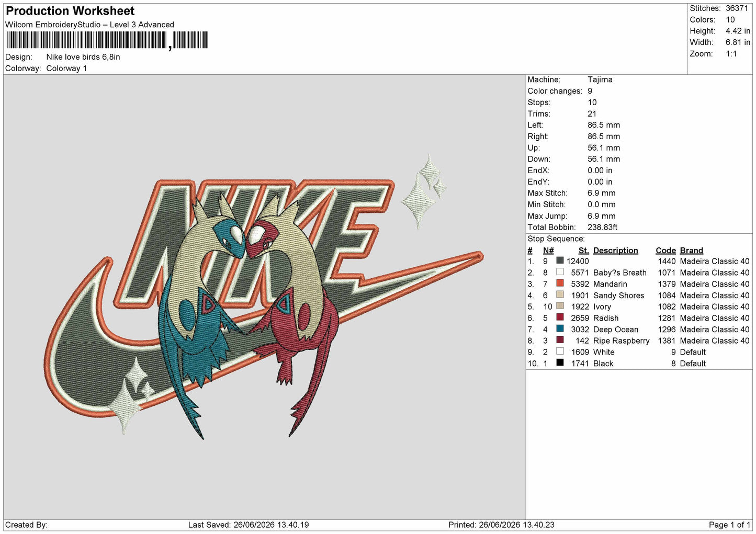
Task: Click the 'Mandarin' description text
Action: [610, 284]
